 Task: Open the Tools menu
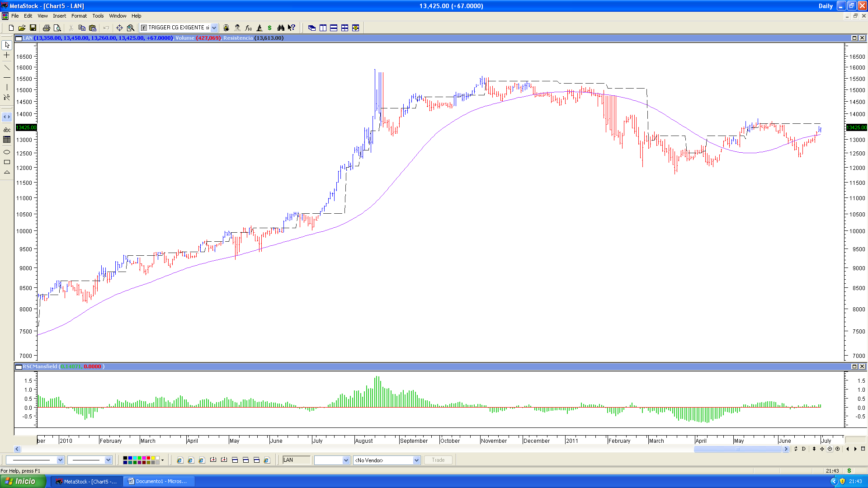(98, 16)
